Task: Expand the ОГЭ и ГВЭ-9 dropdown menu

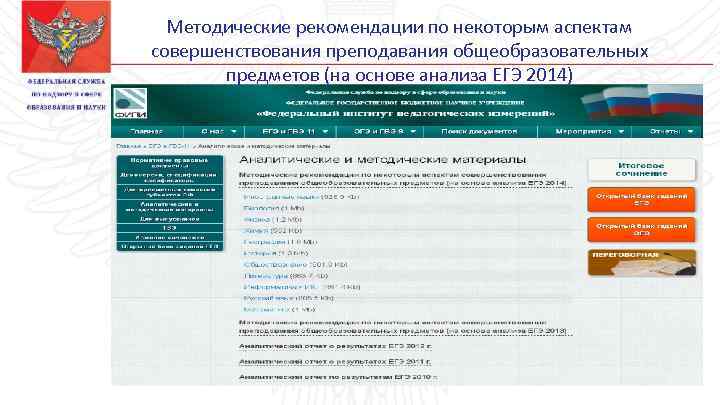Action: [384, 132]
